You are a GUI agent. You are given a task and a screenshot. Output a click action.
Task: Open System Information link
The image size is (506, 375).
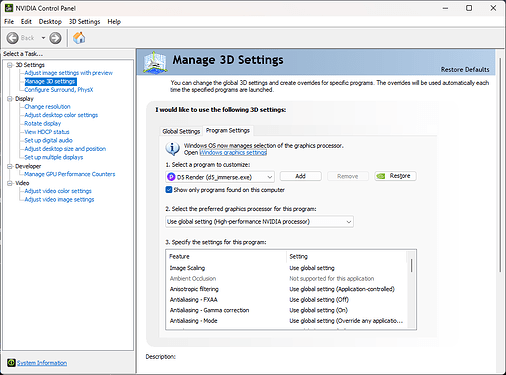(42, 363)
